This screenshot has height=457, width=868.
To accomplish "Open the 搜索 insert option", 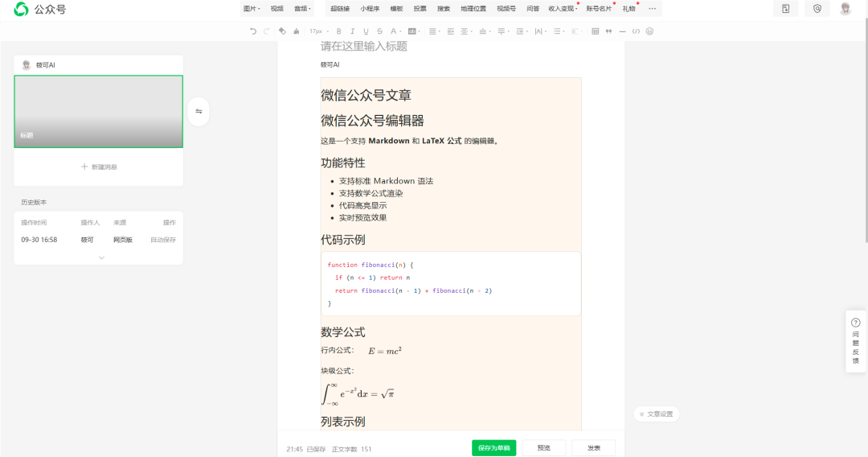I will tap(444, 8).
